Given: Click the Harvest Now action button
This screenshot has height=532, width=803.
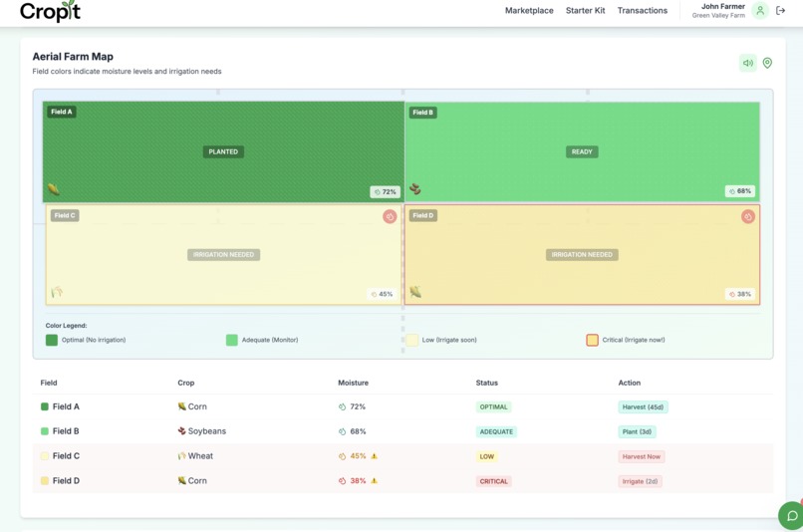Looking at the screenshot, I should [642, 456].
